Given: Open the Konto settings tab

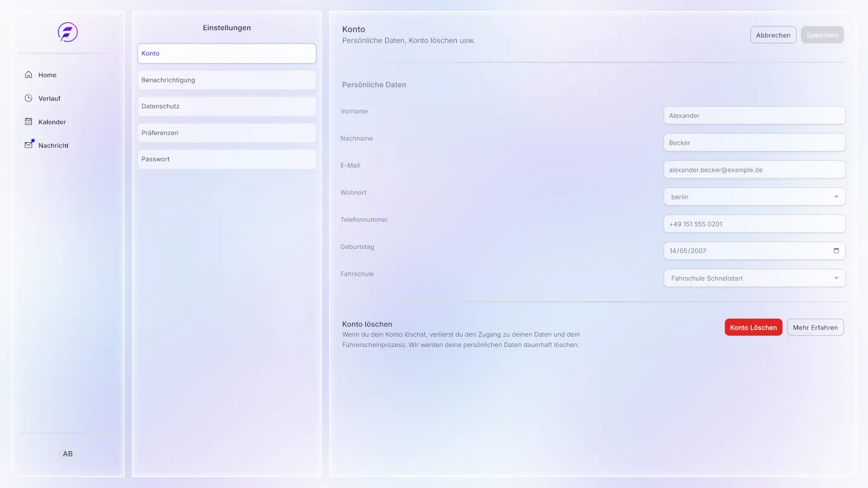Looking at the screenshot, I should tap(227, 54).
